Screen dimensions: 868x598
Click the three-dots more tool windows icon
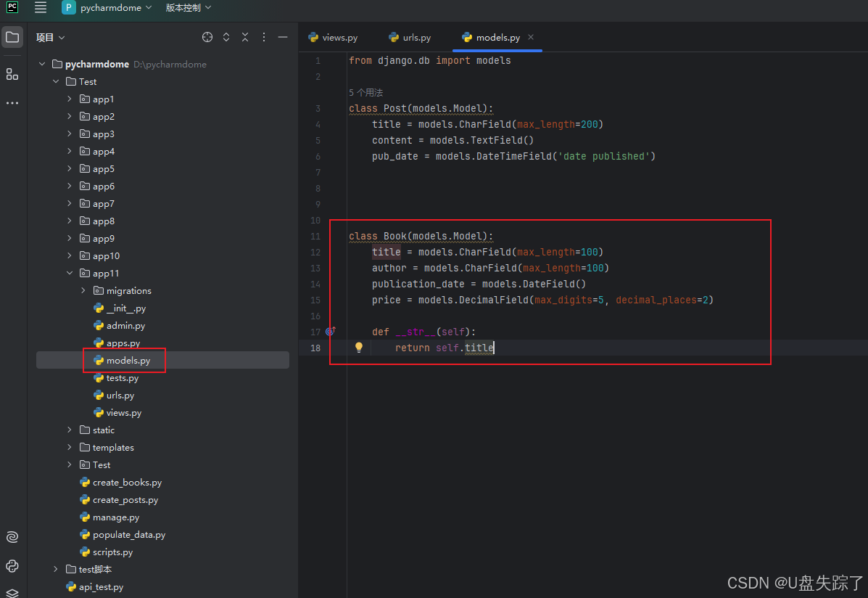point(12,103)
